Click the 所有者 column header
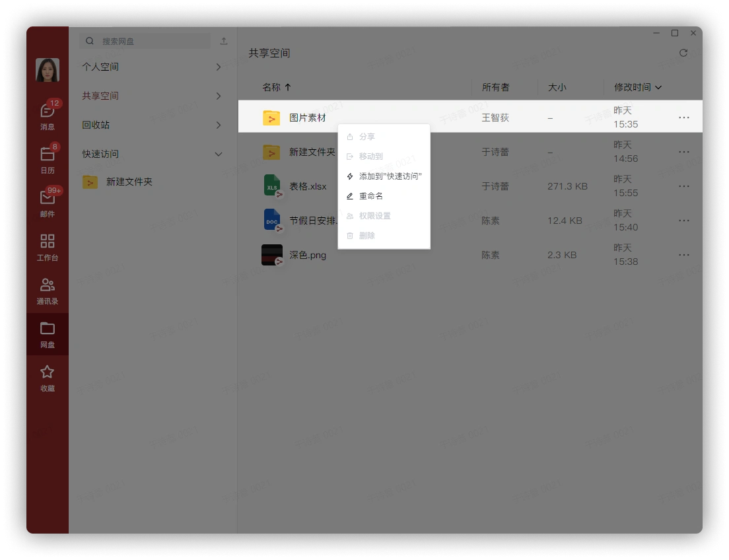This screenshot has height=560, width=729. click(496, 87)
